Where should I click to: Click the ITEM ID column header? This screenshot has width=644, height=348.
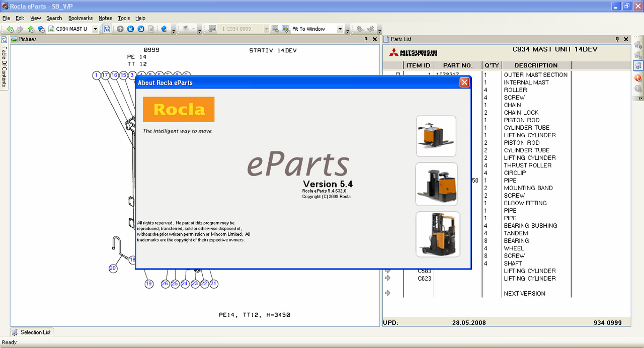418,65
